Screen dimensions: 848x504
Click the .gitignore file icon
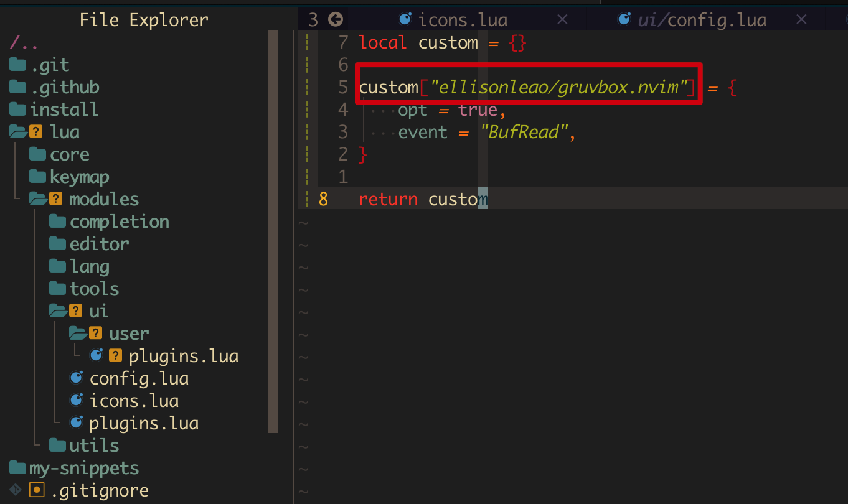[x=37, y=490]
